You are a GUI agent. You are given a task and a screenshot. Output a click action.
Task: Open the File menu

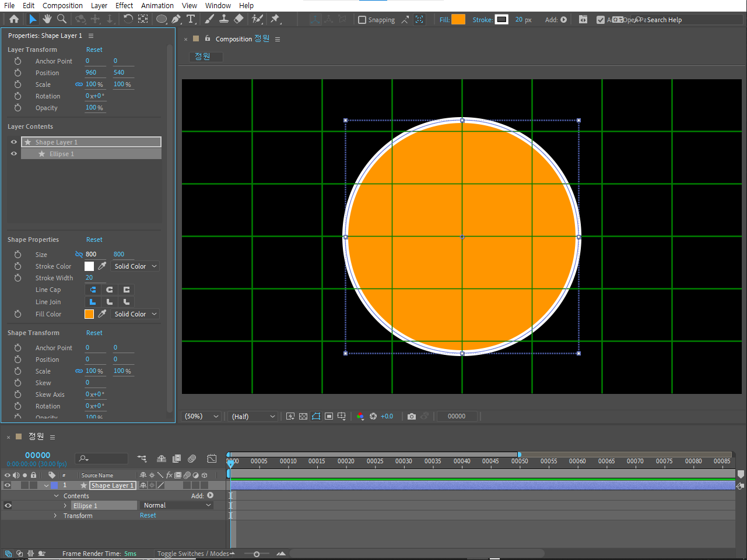coord(9,5)
